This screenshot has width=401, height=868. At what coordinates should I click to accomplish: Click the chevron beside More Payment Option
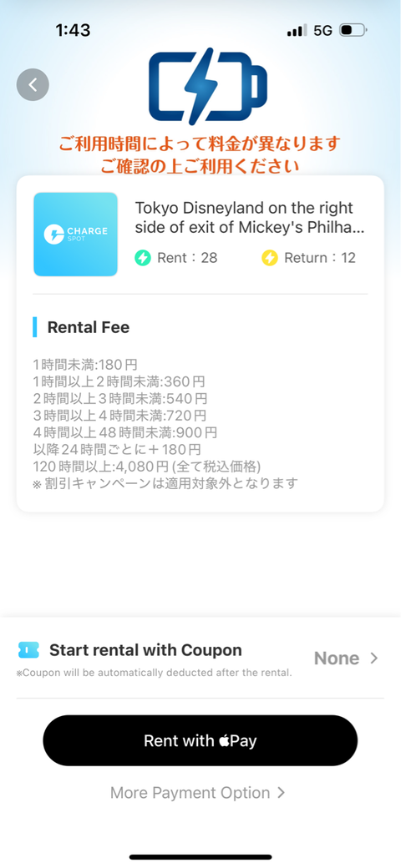[281, 793]
